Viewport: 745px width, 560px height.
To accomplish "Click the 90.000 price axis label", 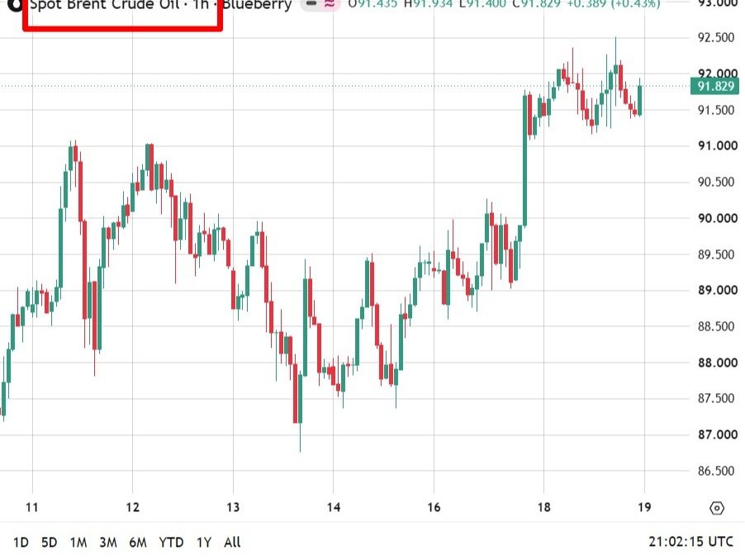I will (x=718, y=219).
